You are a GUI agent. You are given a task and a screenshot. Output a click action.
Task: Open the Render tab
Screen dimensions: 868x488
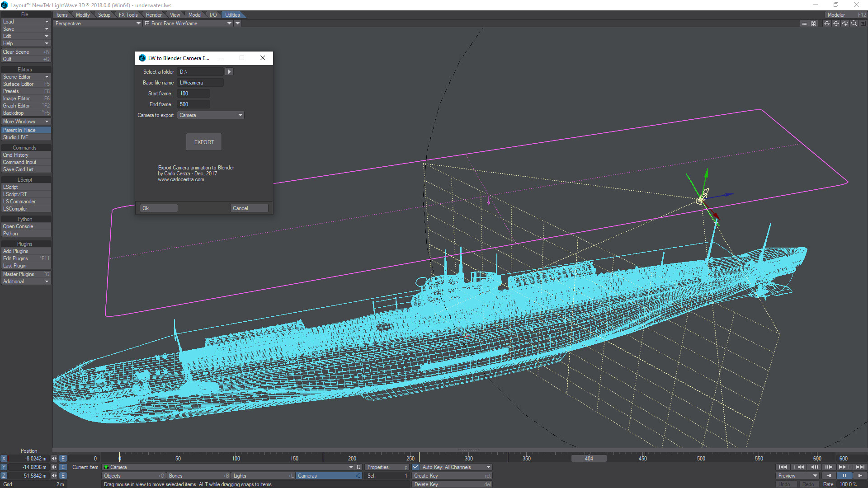tap(154, 15)
